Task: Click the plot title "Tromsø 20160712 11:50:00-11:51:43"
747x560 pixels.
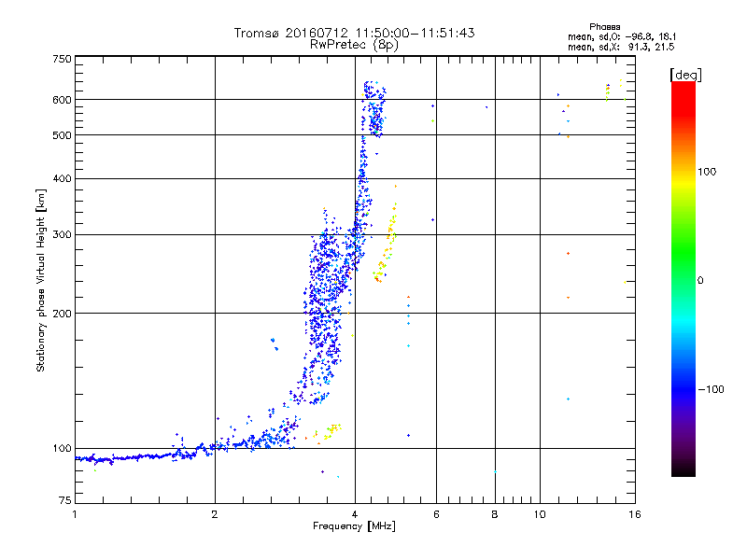Action: coord(354,33)
